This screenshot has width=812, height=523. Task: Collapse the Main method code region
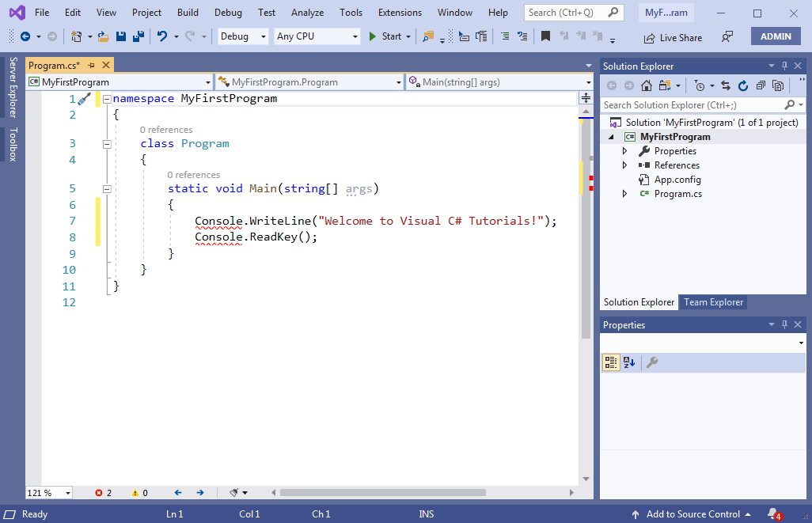(107, 188)
